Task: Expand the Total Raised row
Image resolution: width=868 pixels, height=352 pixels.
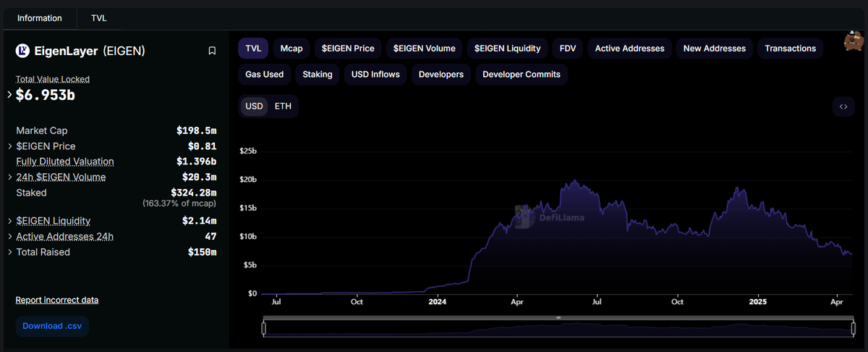Action: (10, 252)
